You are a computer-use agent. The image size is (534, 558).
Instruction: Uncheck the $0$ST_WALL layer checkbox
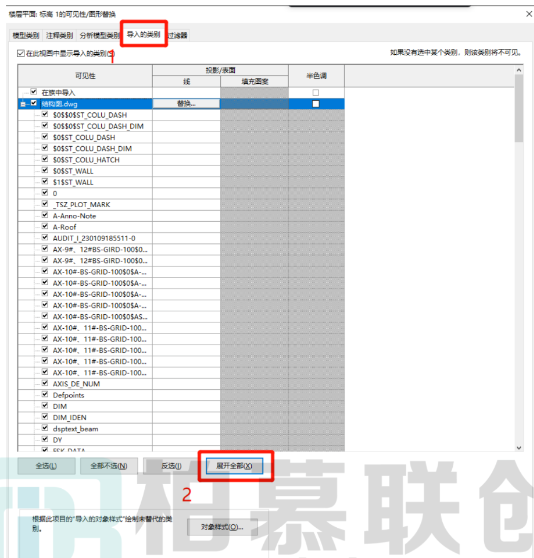point(45,170)
